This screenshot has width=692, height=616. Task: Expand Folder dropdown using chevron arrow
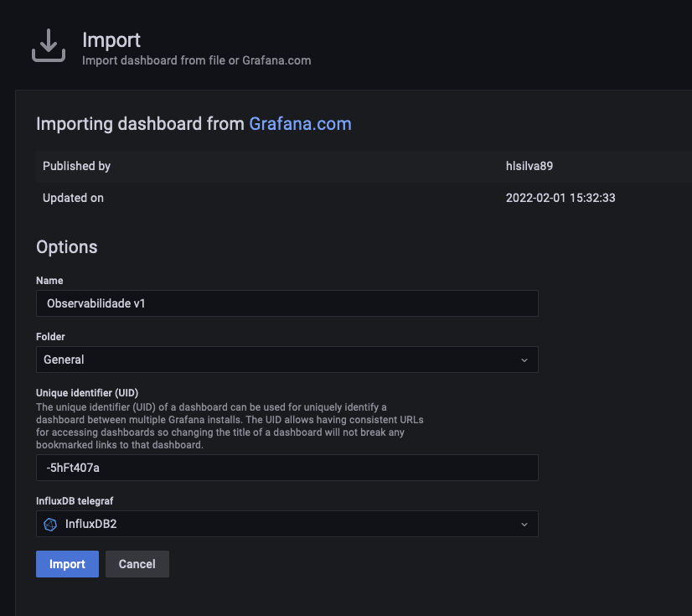524,360
